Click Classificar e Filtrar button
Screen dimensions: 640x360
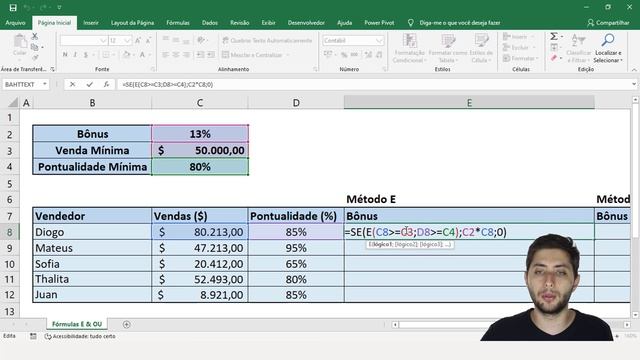click(578, 49)
